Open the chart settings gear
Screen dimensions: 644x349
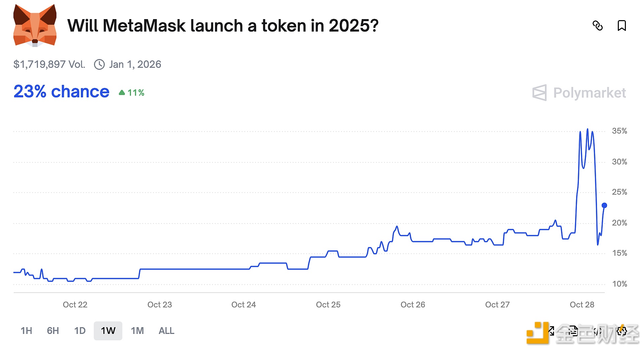click(622, 331)
